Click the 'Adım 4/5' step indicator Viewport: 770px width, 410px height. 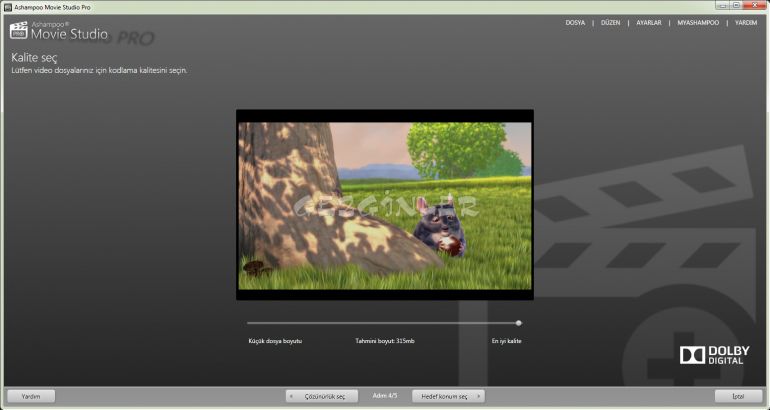pos(385,396)
